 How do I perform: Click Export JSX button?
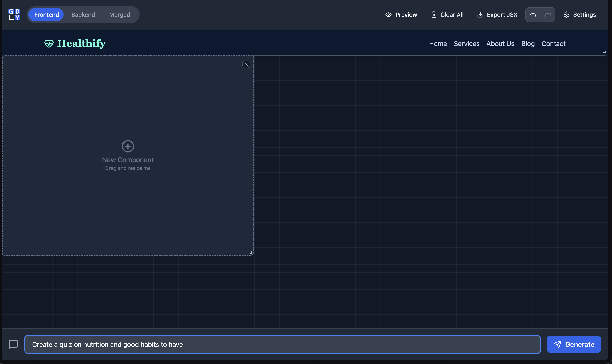pos(497,15)
